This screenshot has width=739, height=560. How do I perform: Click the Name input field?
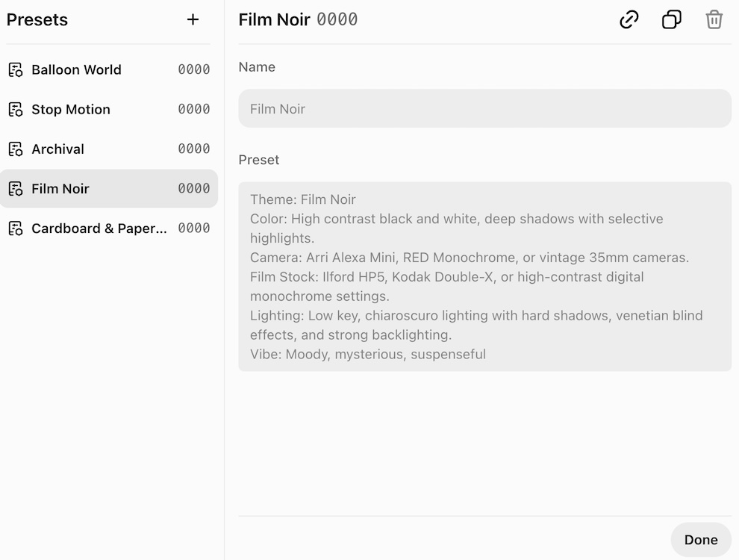(x=484, y=108)
